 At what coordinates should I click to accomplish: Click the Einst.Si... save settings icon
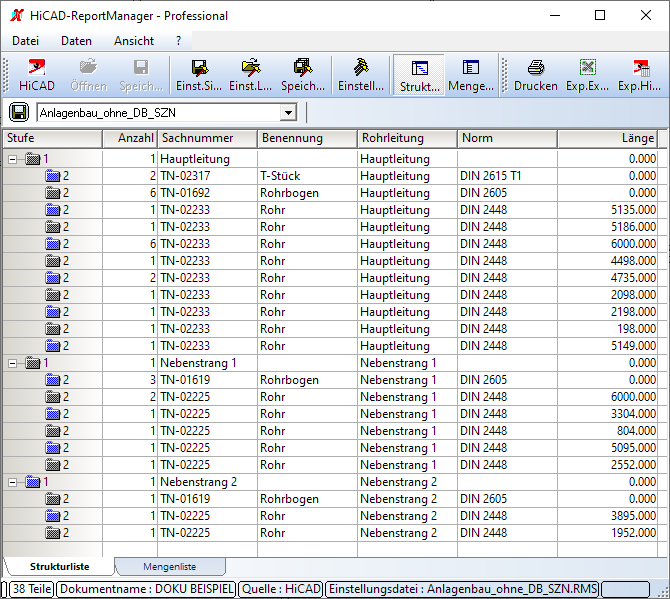click(x=197, y=75)
